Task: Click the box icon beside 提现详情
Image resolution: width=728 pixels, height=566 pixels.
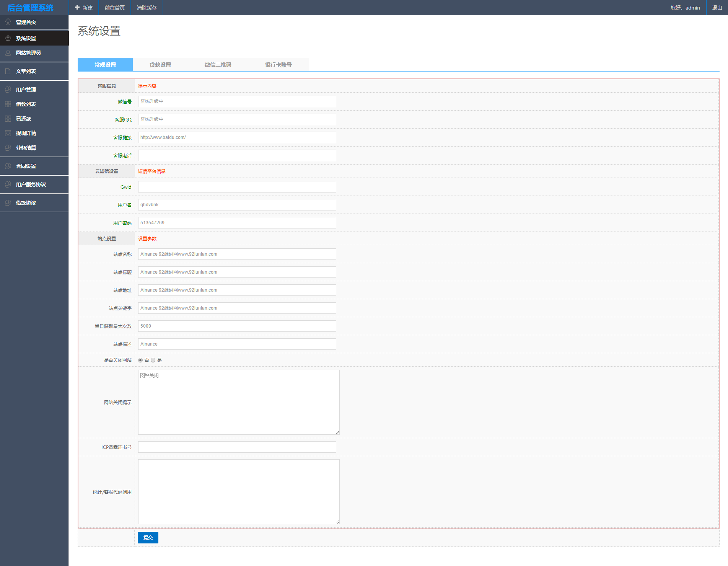Action: [x=8, y=133]
